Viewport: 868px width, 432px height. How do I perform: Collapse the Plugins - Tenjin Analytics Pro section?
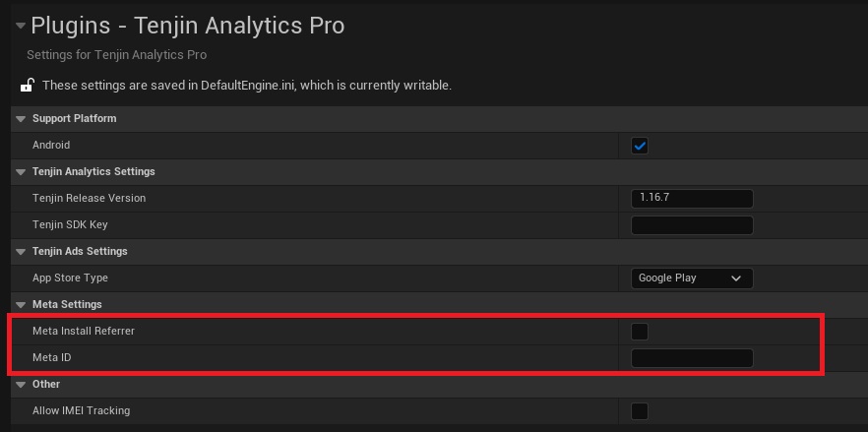21,26
